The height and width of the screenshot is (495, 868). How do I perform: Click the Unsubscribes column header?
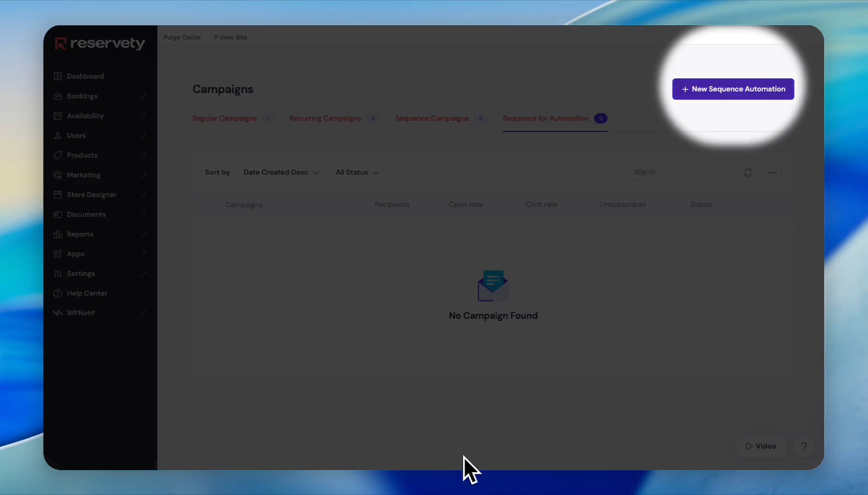click(623, 204)
